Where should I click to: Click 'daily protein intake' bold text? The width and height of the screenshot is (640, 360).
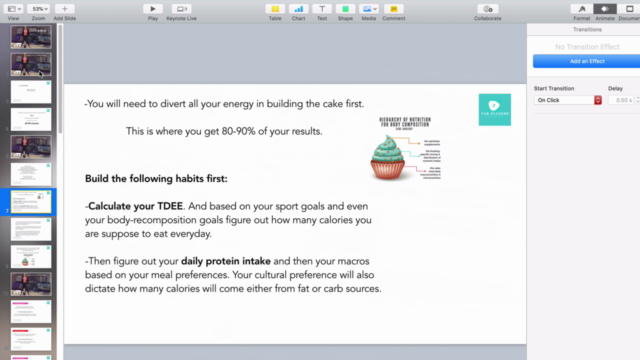[x=226, y=261]
